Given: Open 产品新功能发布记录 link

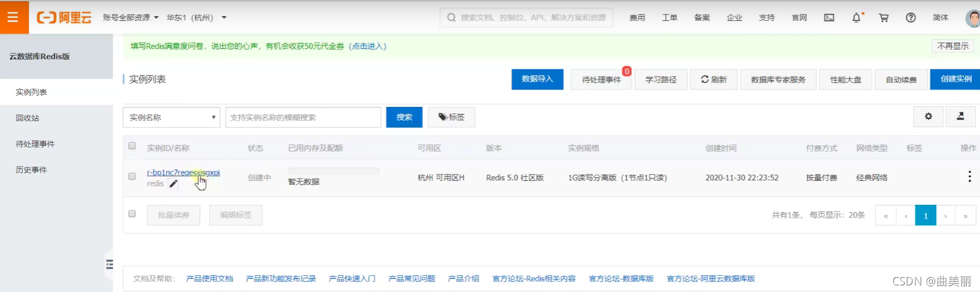Looking at the screenshot, I should pos(280,278).
